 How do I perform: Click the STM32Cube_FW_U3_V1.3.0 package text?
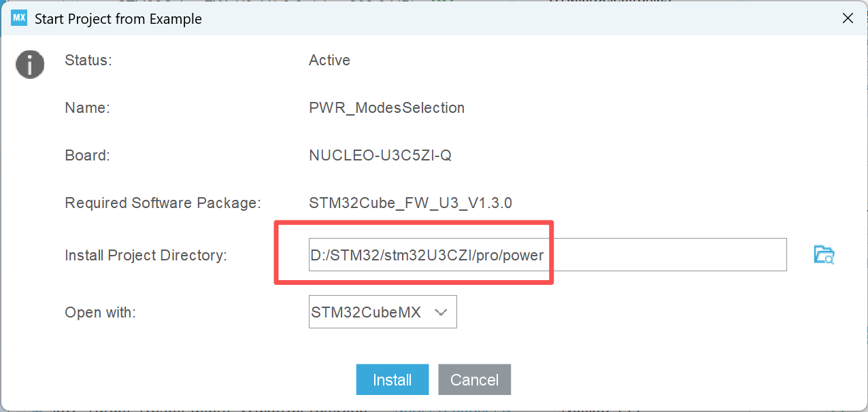[410, 203]
